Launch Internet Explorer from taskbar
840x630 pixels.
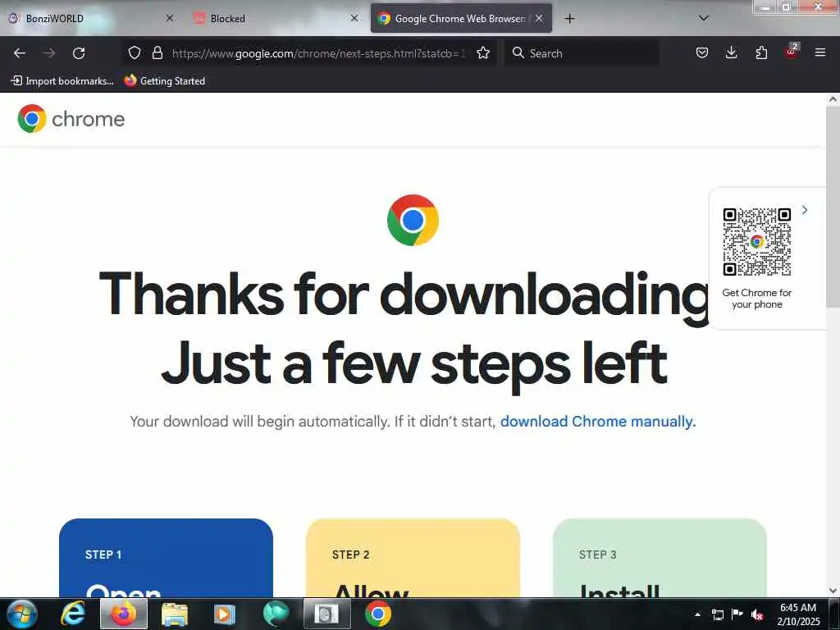click(x=73, y=614)
